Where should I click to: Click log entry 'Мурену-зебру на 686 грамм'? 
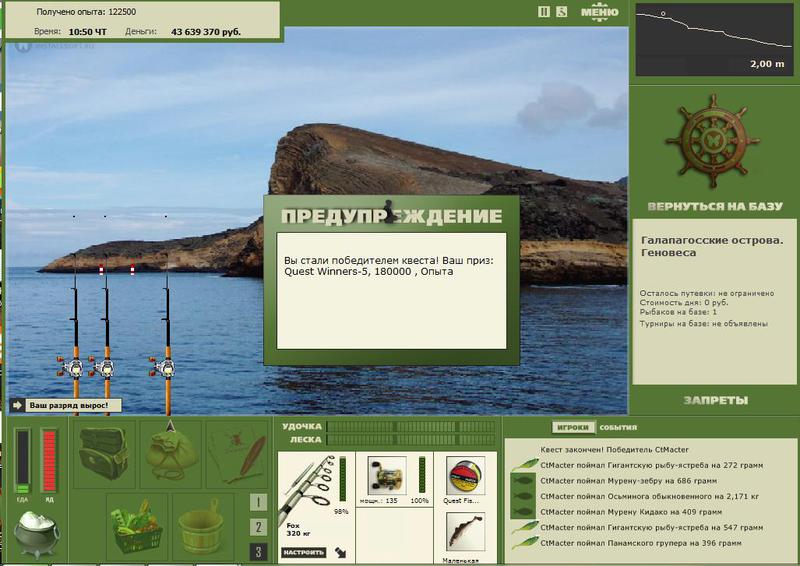pos(629,481)
